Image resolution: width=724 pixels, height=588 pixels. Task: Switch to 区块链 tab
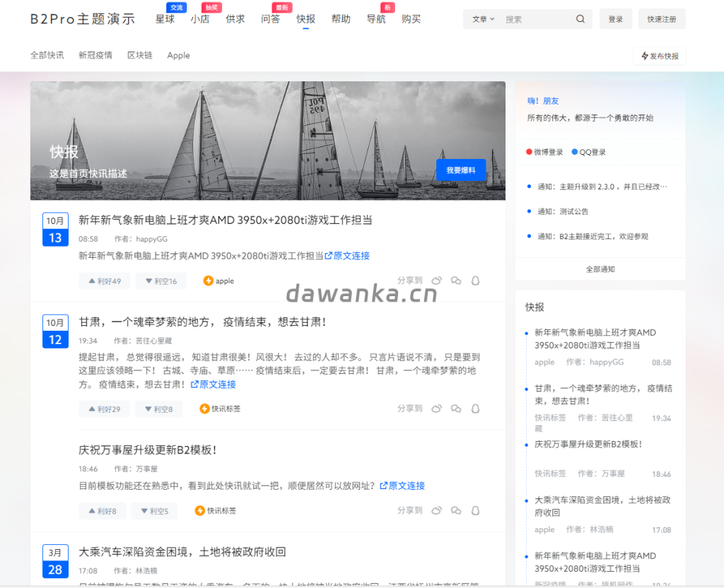(x=140, y=55)
